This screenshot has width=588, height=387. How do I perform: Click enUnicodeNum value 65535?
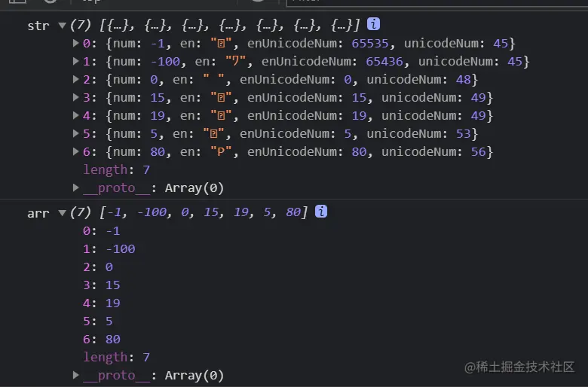[369, 44]
